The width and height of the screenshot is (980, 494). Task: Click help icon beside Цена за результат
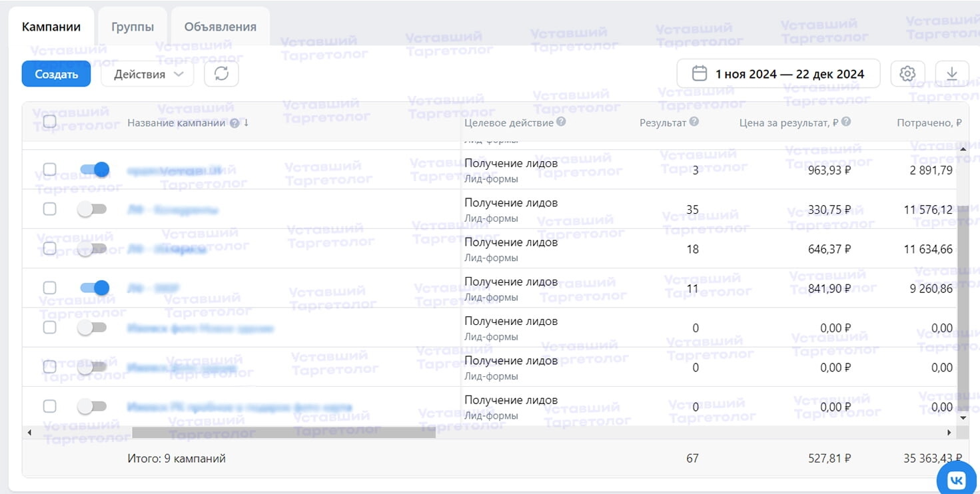pos(846,123)
